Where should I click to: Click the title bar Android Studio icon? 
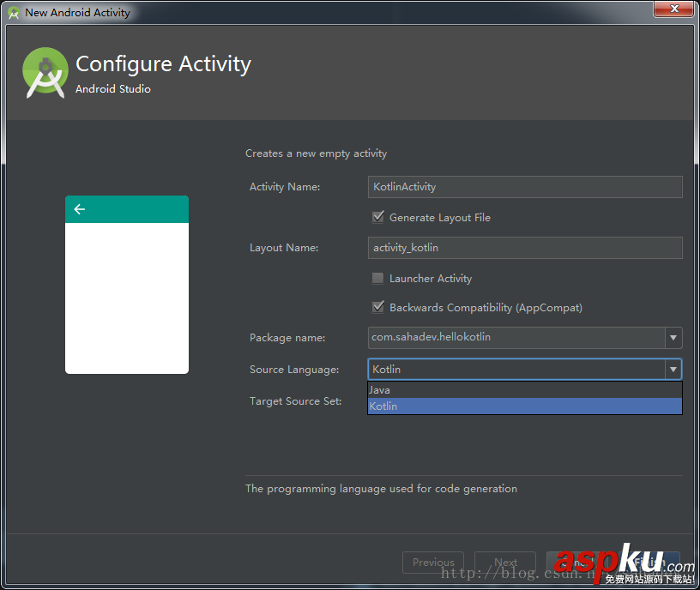click(x=14, y=13)
